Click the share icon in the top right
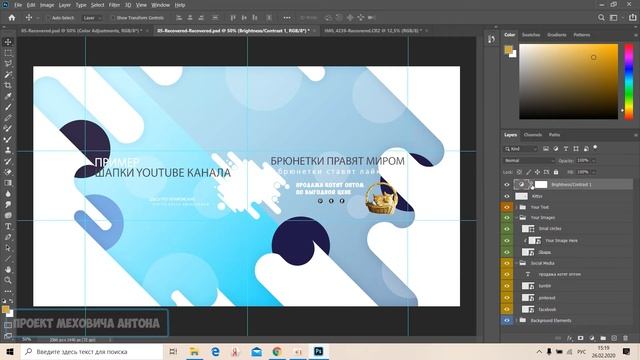Image resolution: width=640 pixels, height=360 pixels. coord(633,18)
